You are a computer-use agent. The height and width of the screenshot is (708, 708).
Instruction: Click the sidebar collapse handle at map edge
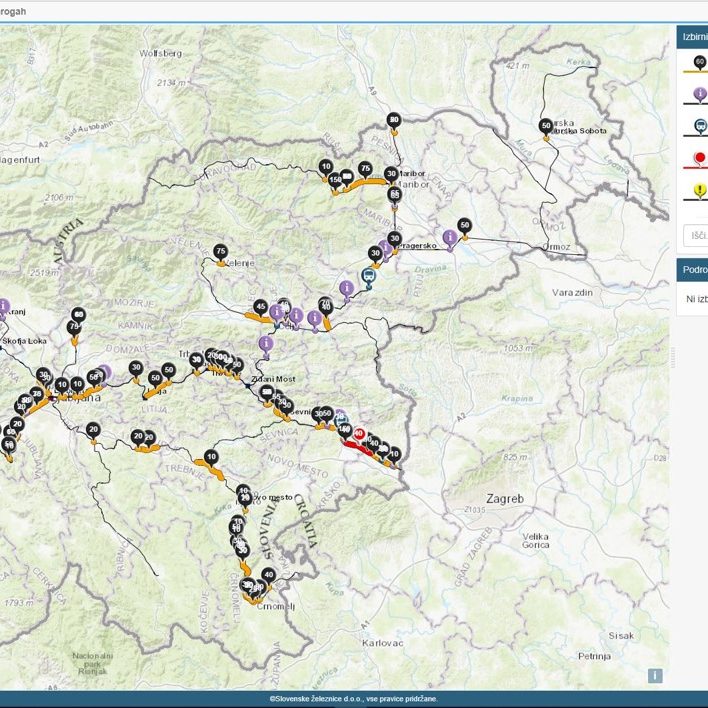coord(673,356)
